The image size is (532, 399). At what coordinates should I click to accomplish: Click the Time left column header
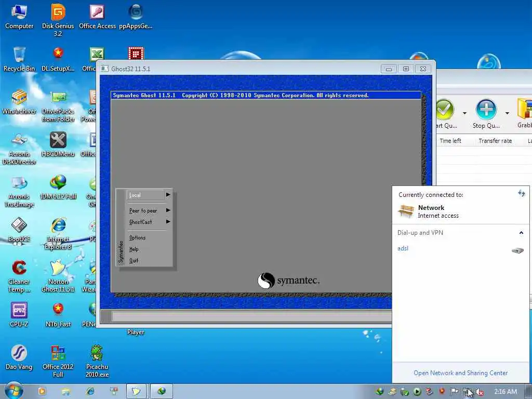pyautogui.click(x=450, y=141)
